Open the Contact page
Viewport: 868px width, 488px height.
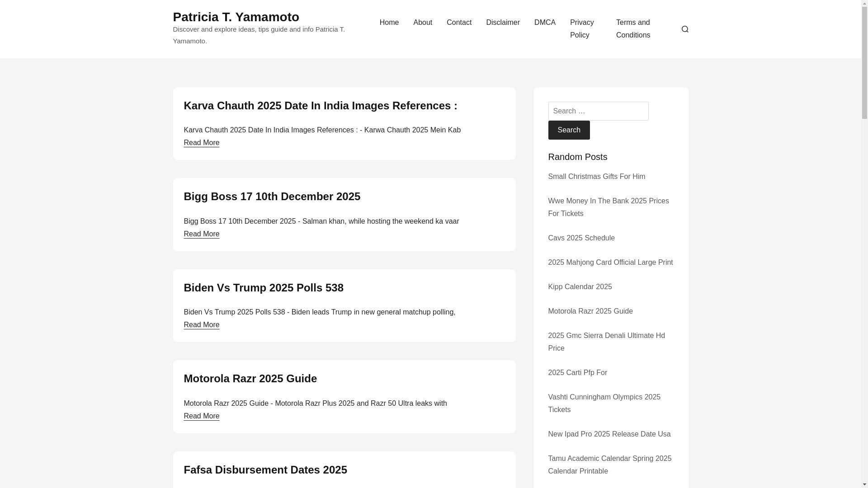pos(459,23)
